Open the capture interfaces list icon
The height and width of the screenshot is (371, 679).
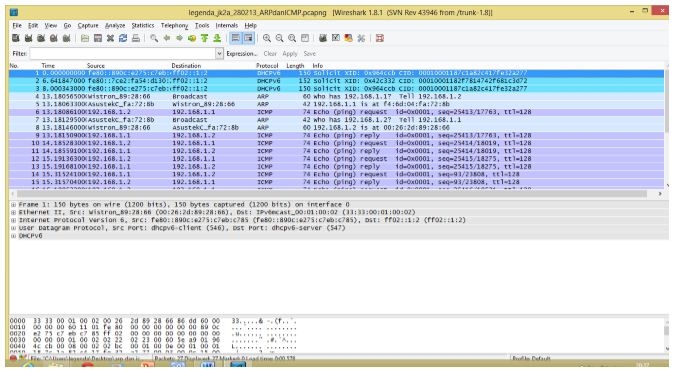pyautogui.click(x=16, y=38)
